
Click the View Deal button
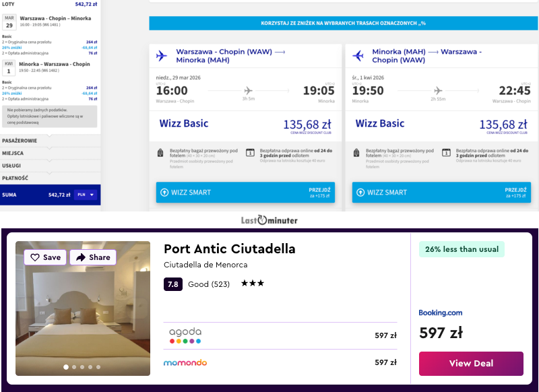(471, 363)
